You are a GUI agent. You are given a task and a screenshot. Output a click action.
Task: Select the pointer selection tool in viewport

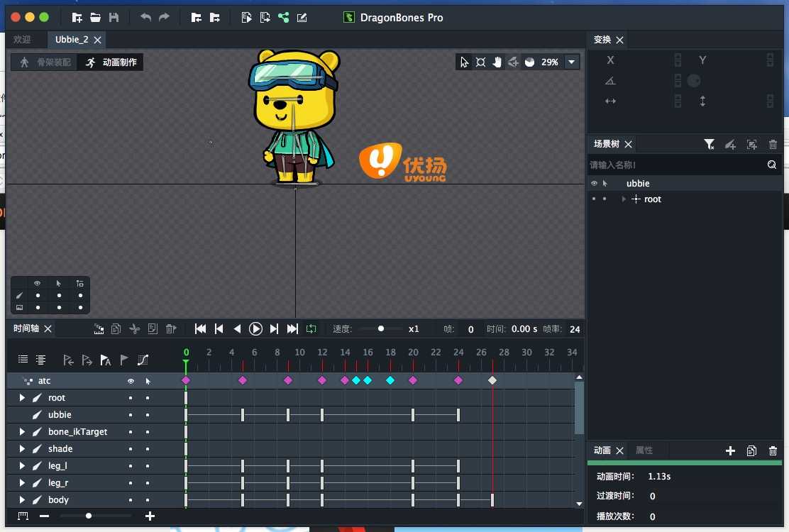tap(464, 62)
